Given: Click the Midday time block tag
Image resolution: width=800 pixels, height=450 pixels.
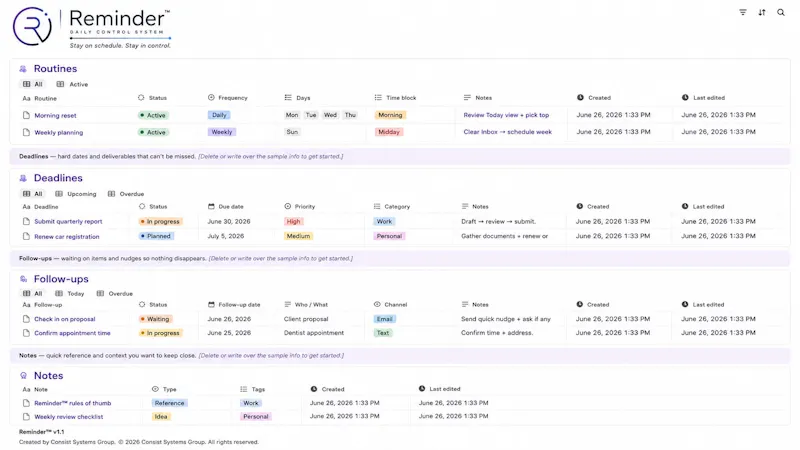Looking at the screenshot, I should (389, 132).
